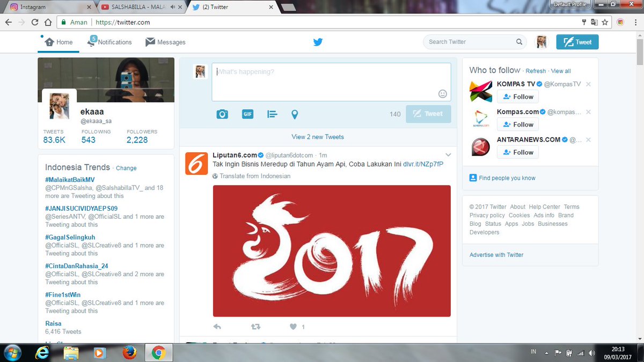Viewport: 644px width, 362px height.
Task: Open the Messages tab
Action: click(165, 42)
